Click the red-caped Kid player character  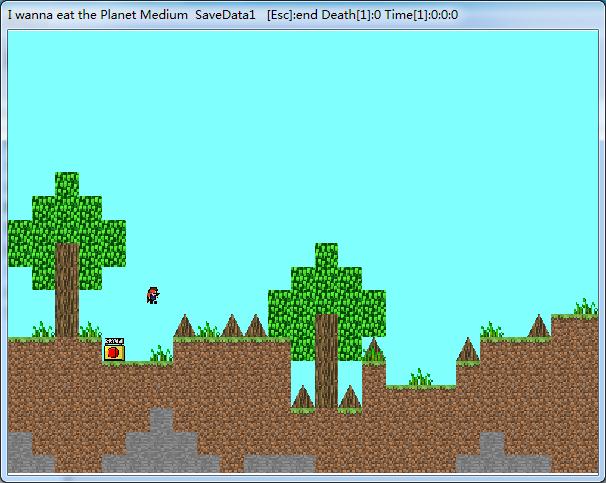pyautogui.click(x=152, y=294)
